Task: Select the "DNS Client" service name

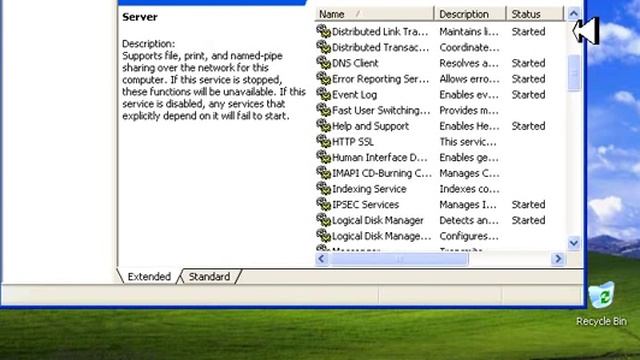Action: 355,63
